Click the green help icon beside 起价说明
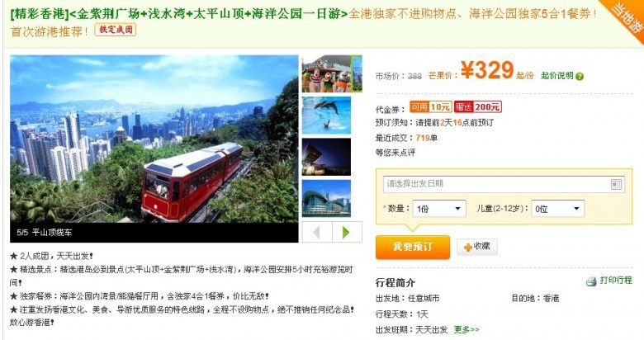Image resolution: width=644 pixels, height=340 pixels. point(580,77)
